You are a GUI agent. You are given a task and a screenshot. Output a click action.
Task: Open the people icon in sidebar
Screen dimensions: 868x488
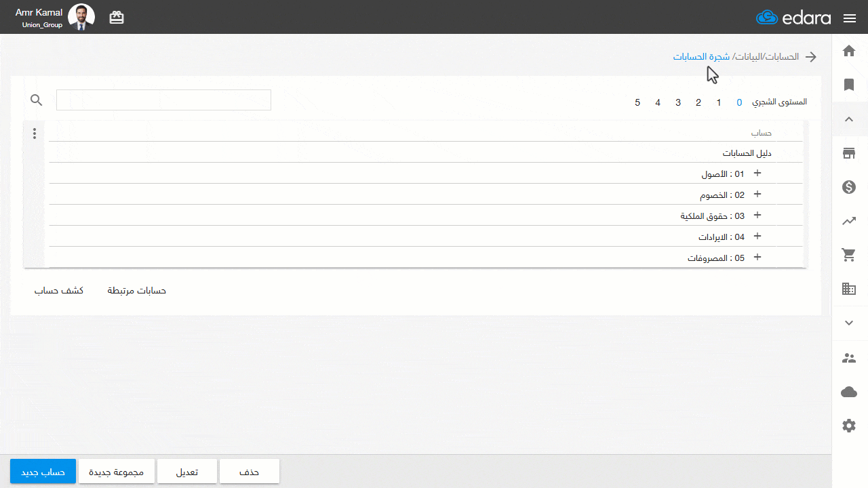(x=849, y=358)
